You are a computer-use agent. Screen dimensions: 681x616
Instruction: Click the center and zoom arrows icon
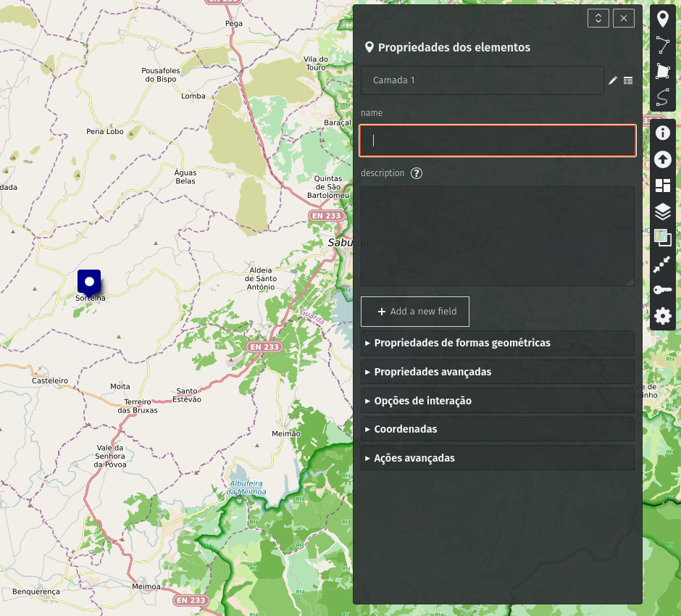pyautogui.click(x=662, y=264)
